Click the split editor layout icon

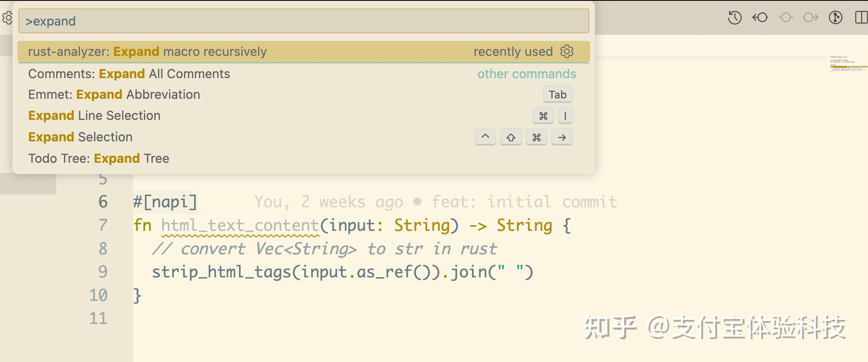[x=862, y=18]
